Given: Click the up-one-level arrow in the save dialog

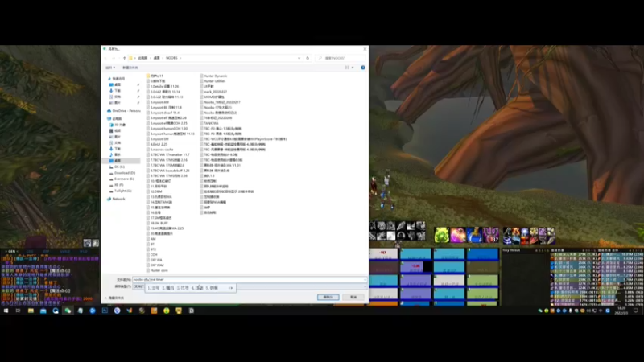Looking at the screenshot, I should 125,58.
